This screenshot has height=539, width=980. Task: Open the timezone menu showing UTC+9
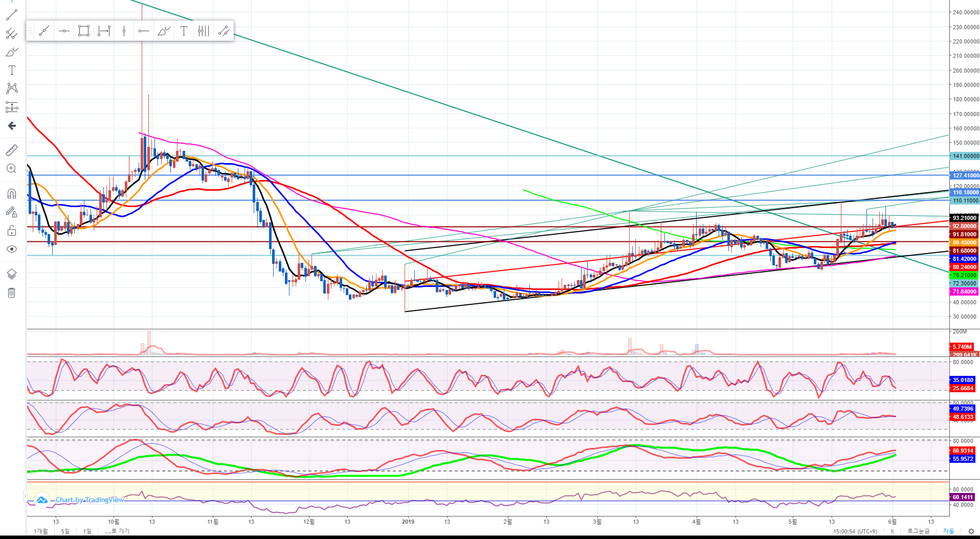(x=855, y=531)
